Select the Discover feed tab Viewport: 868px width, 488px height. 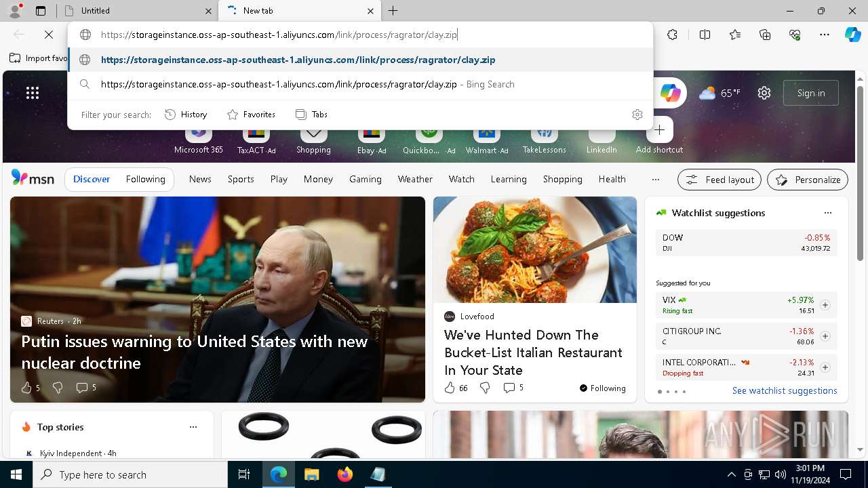click(x=92, y=179)
